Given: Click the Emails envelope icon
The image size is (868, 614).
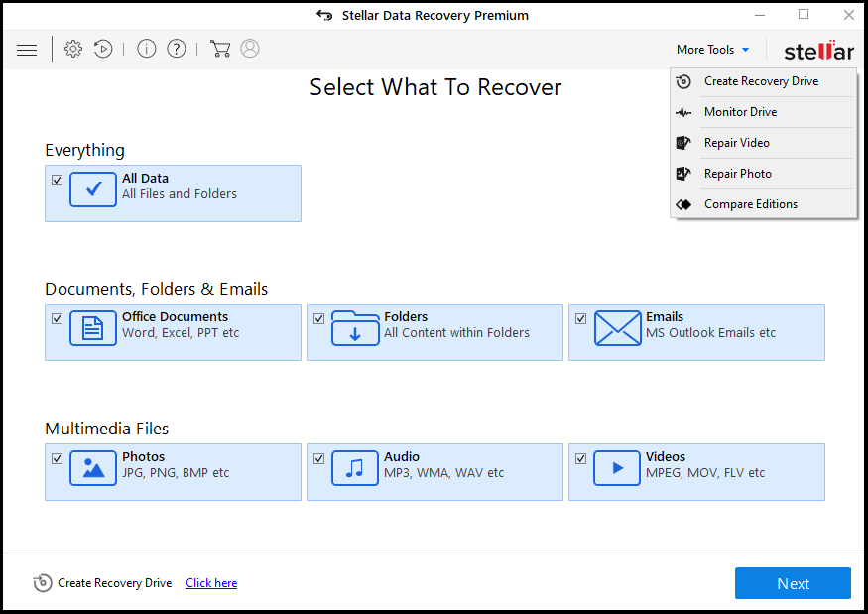Looking at the screenshot, I should pyautogui.click(x=617, y=328).
